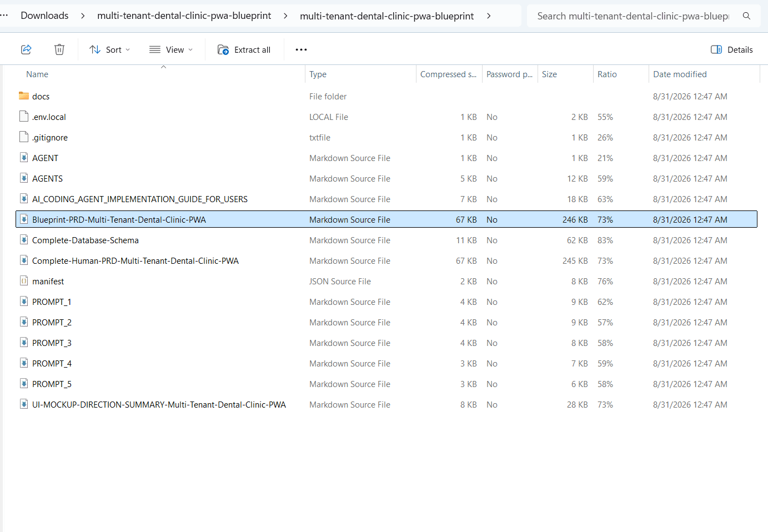Image resolution: width=768 pixels, height=532 pixels.
Task: Click 'JSON Source File' type cell
Action: 340,282
